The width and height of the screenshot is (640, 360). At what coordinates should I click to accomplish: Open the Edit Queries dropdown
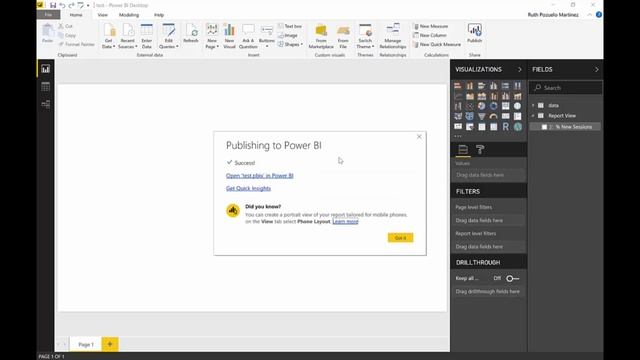click(x=169, y=36)
